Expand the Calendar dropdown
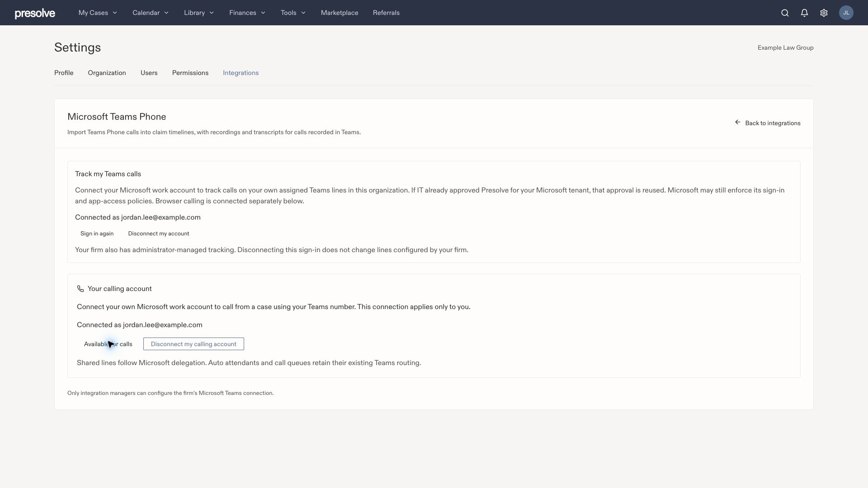 (151, 13)
